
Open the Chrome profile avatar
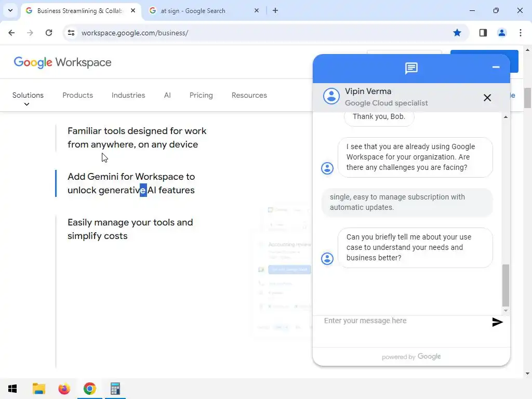click(x=502, y=33)
